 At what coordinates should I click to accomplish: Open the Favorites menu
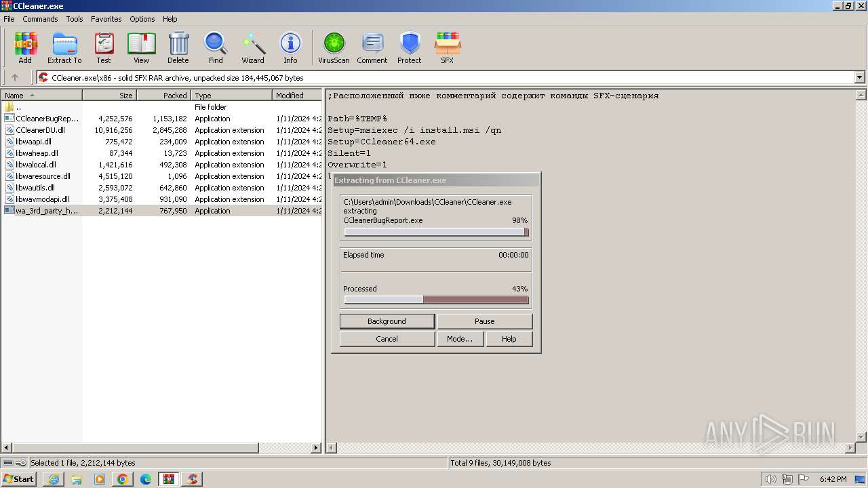(106, 19)
